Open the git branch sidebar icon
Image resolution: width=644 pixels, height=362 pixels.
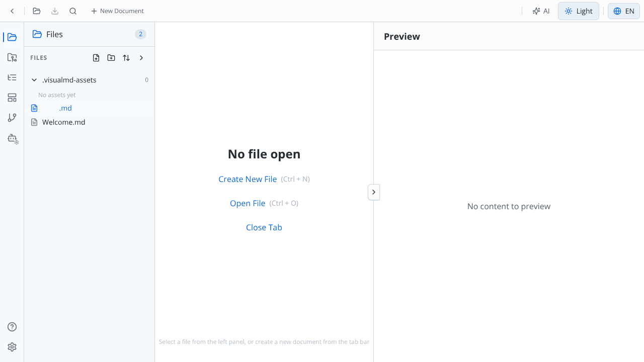12,118
